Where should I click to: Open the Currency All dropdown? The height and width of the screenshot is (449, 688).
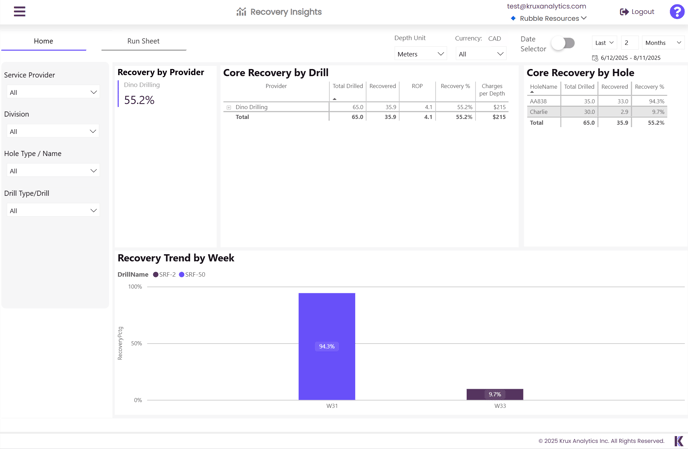480,54
